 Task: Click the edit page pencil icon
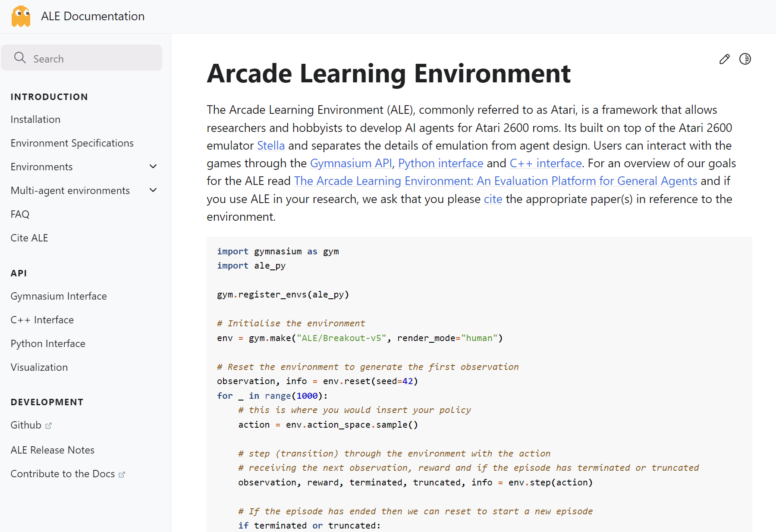point(725,59)
